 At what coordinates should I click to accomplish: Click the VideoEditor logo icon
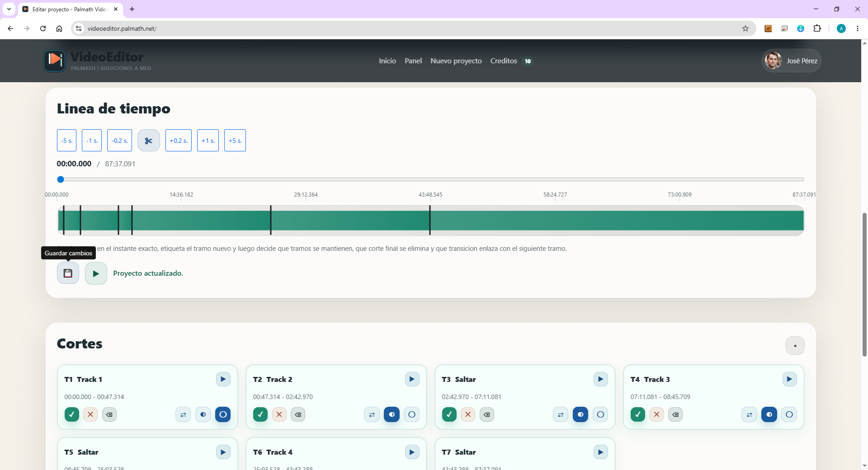point(55,61)
